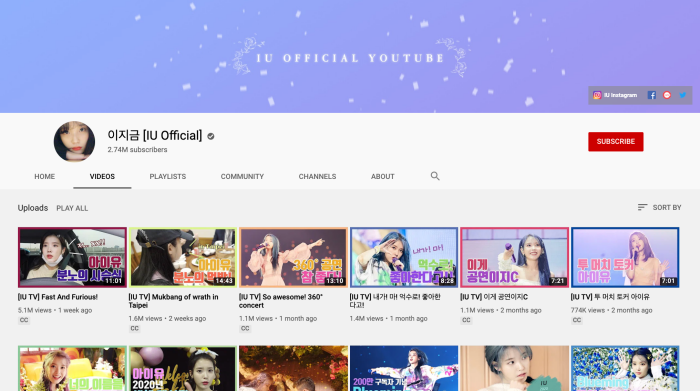Click the 이지금 [IU Official] channel name
The width and height of the screenshot is (700, 391).
pyautogui.click(x=154, y=135)
